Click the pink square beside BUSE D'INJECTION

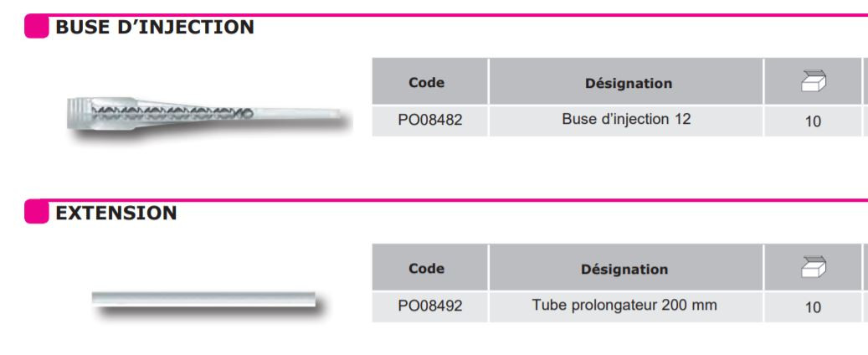(36, 28)
